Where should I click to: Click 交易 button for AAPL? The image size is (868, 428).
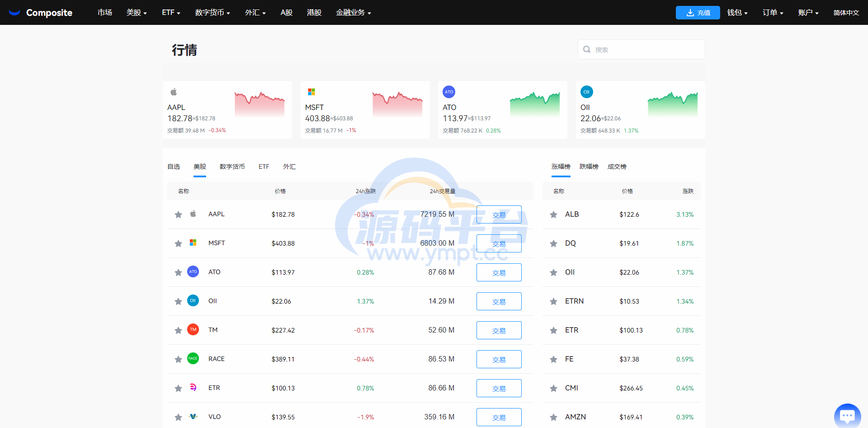tap(499, 214)
